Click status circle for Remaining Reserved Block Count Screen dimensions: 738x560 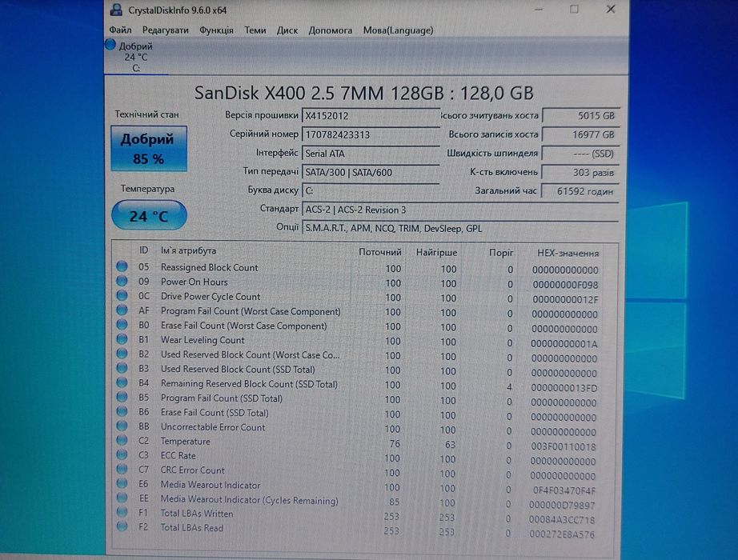(x=122, y=382)
